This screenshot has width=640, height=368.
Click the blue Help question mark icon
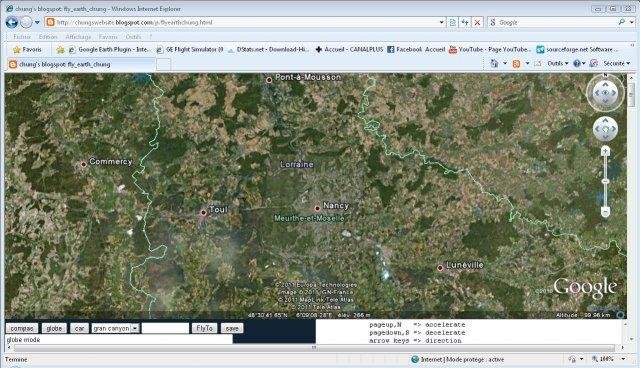pyautogui.click(x=577, y=63)
